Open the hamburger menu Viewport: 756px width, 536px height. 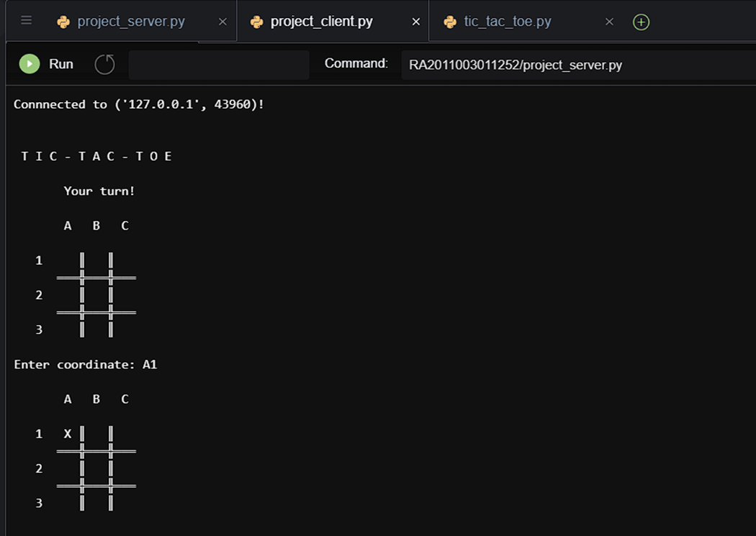[x=26, y=20]
